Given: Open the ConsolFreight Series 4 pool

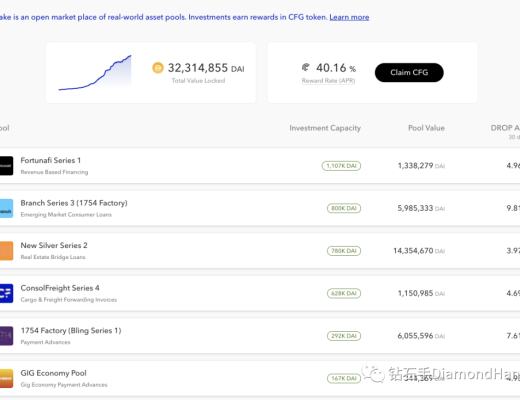Looking at the screenshot, I should pyautogui.click(x=260, y=293).
